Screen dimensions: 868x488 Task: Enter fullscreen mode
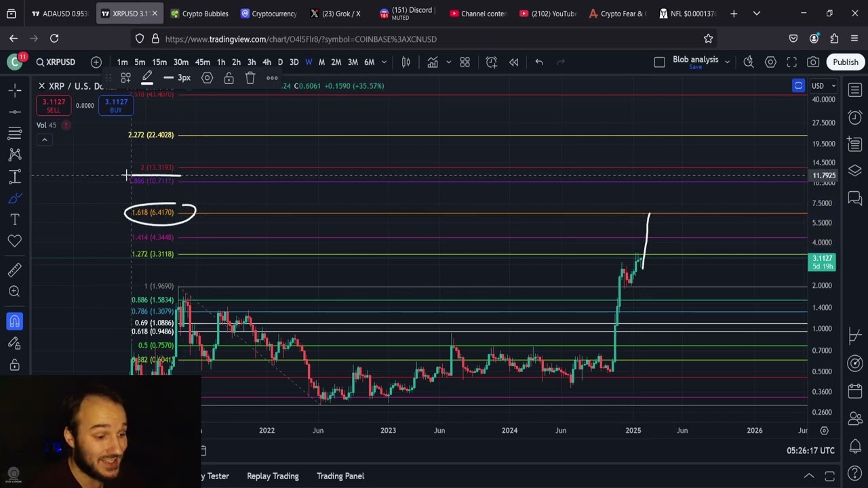[791, 62]
